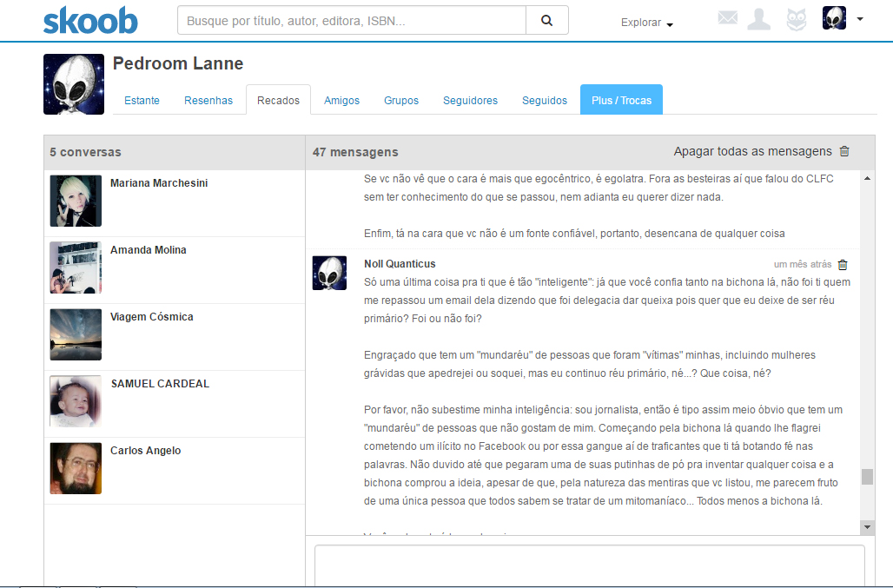Click the owl mascot icon

pyautogui.click(x=797, y=20)
